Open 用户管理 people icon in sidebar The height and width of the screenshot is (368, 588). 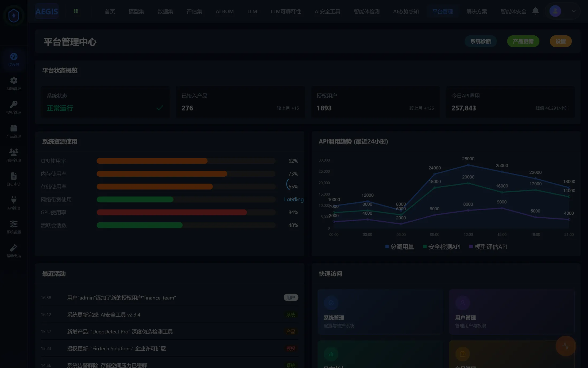point(14,152)
